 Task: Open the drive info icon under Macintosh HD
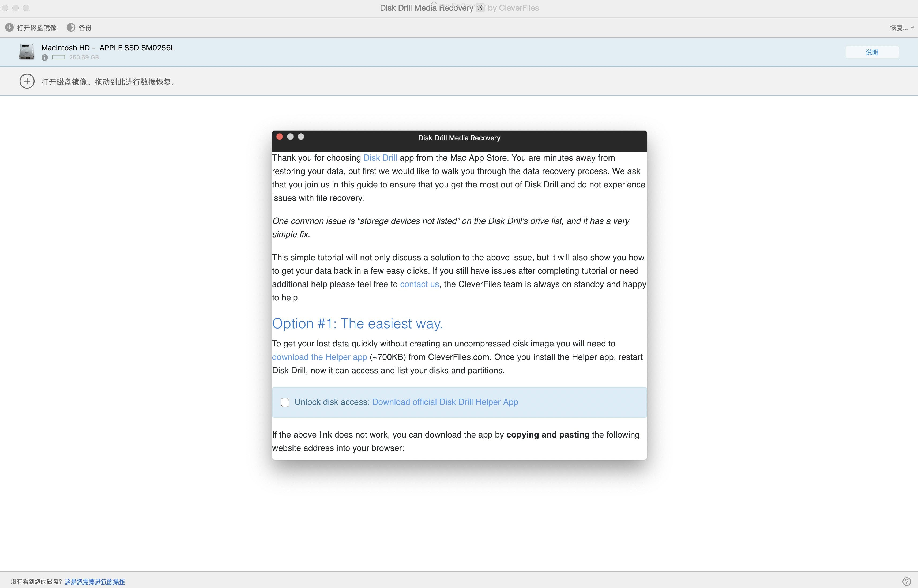point(45,58)
